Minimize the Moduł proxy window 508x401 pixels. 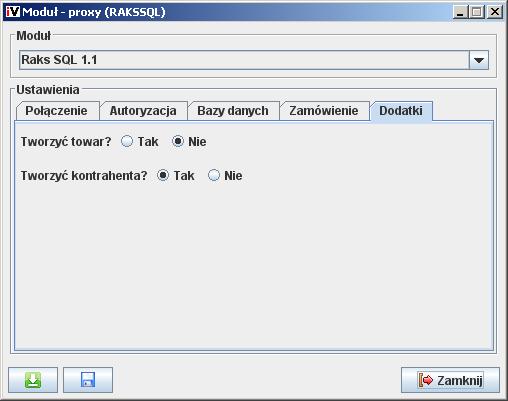pos(460,12)
